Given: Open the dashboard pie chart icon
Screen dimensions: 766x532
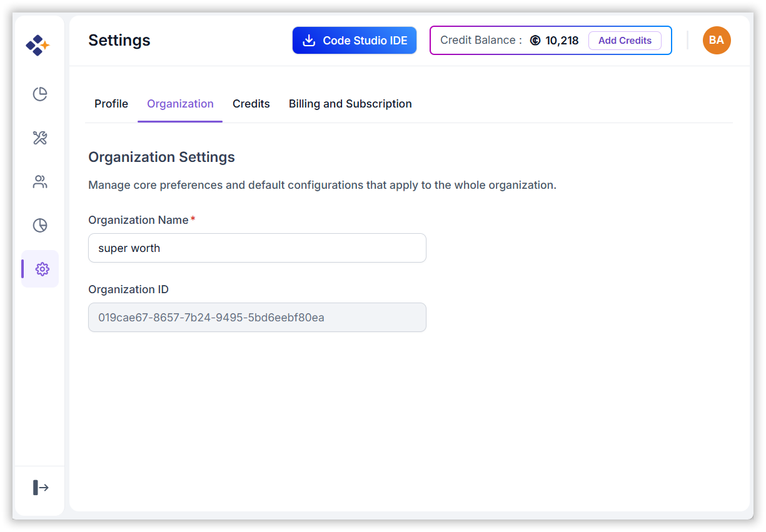Looking at the screenshot, I should (40, 94).
